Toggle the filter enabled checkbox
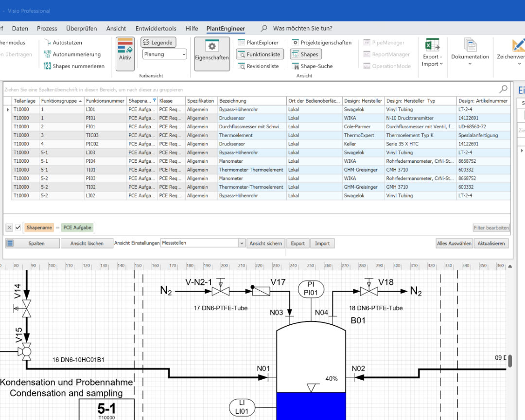This screenshot has width=525, height=420. tap(18, 227)
